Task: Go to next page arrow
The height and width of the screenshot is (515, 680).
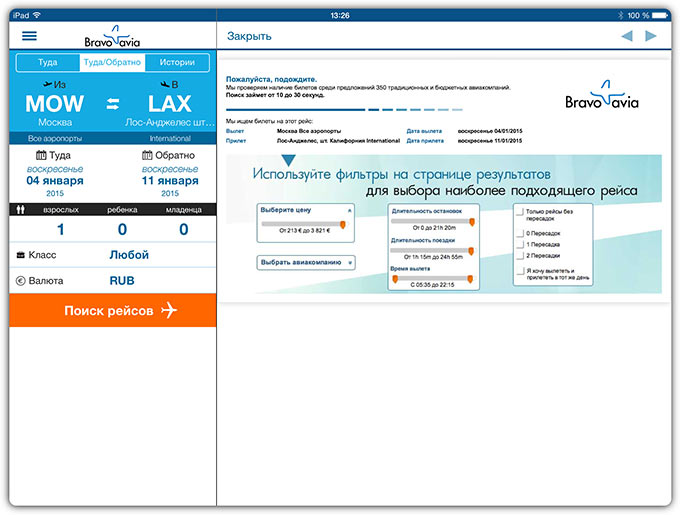Action: 651,36
